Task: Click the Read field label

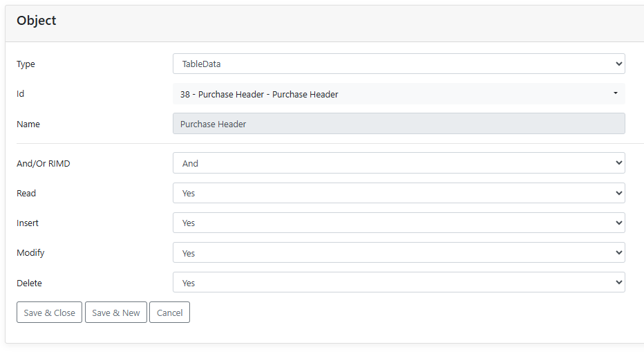Action: point(26,194)
